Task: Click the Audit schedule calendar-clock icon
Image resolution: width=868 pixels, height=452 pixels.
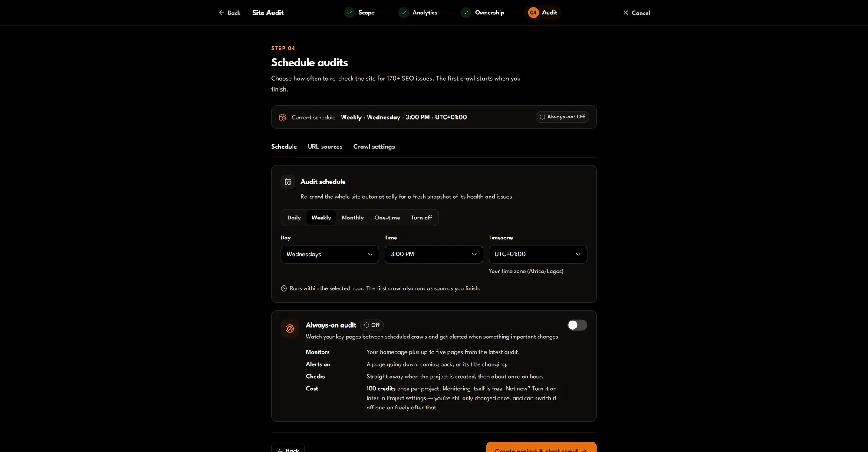Action: click(x=288, y=182)
